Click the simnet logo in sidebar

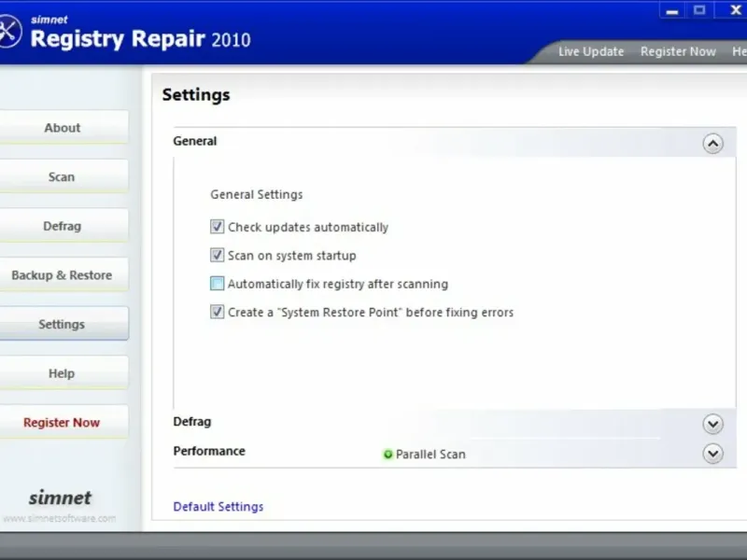[60, 497]
